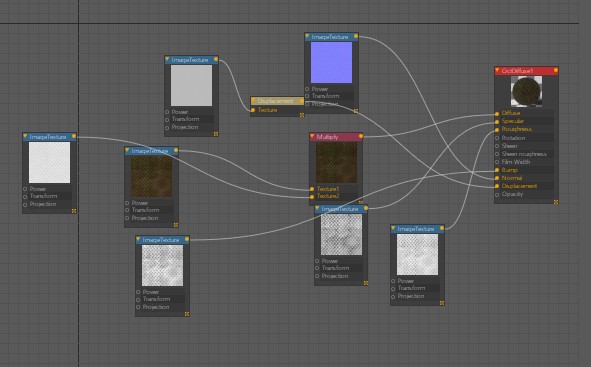The image size is (591, 367).
Task: Click Texture input pin on Displacement node
Action: coord(253,110)
